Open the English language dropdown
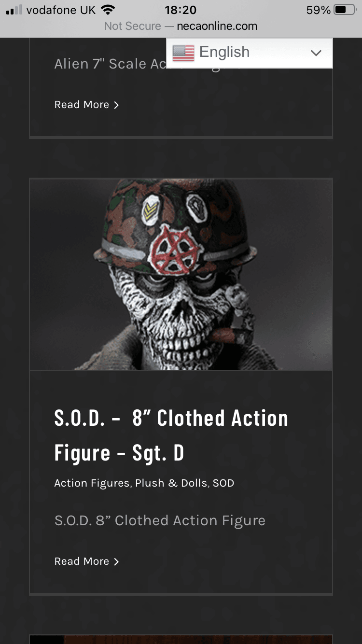This screenshot has width=362, height=644. click(x=250, y=53)
